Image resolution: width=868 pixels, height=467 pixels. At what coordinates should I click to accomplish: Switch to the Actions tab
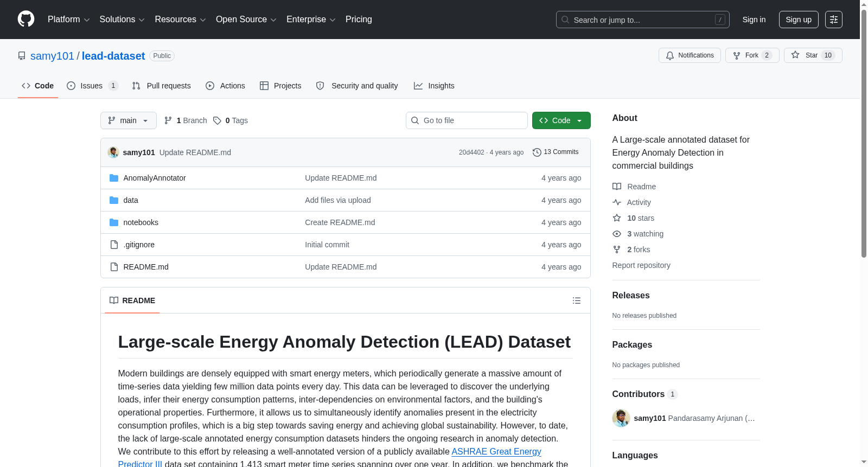226,86
